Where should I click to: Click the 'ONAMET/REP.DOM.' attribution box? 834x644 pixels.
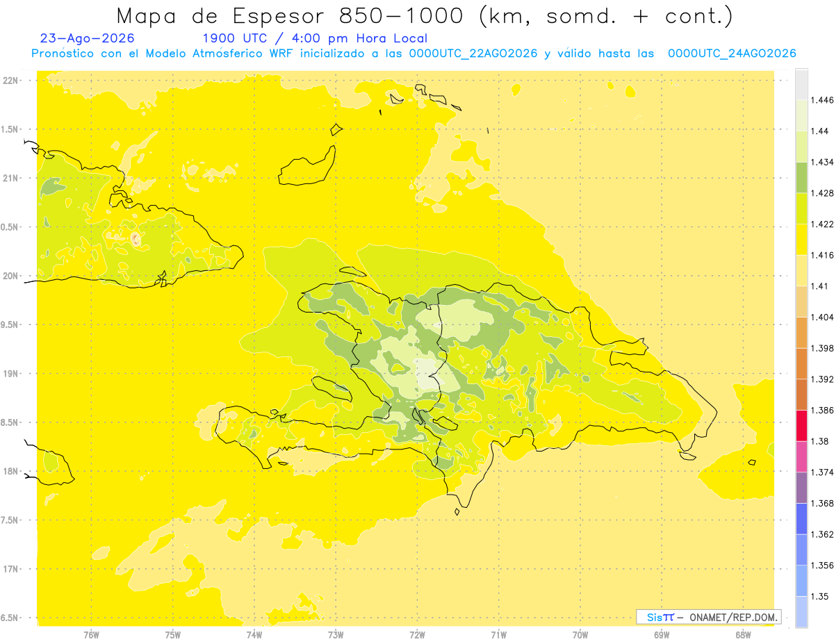point(709,617)
